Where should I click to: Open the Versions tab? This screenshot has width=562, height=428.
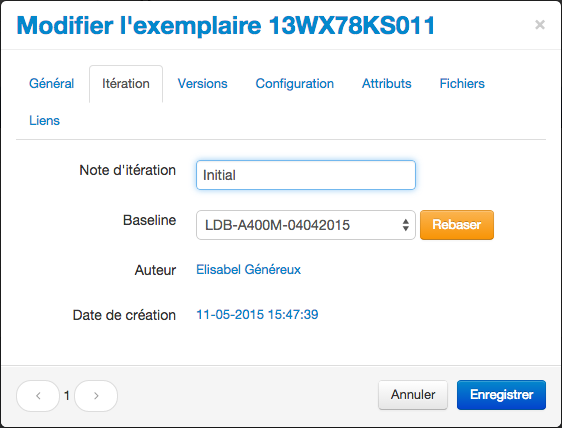click(203, 84)
